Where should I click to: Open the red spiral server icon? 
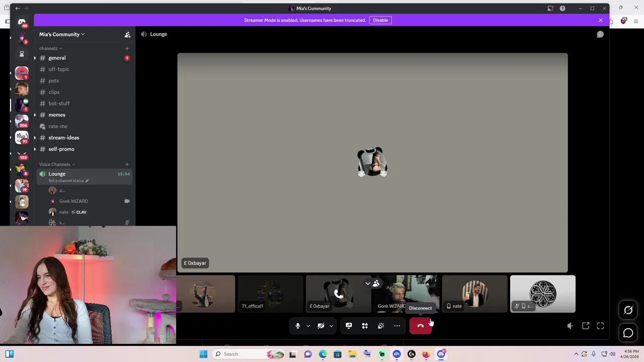click(22, 73)
